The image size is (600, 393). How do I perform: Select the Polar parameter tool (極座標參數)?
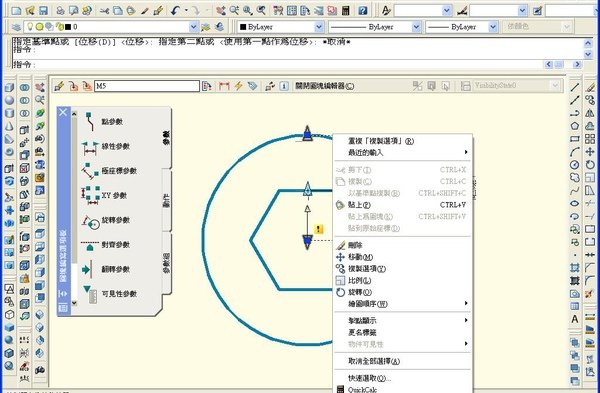[109, 171]
